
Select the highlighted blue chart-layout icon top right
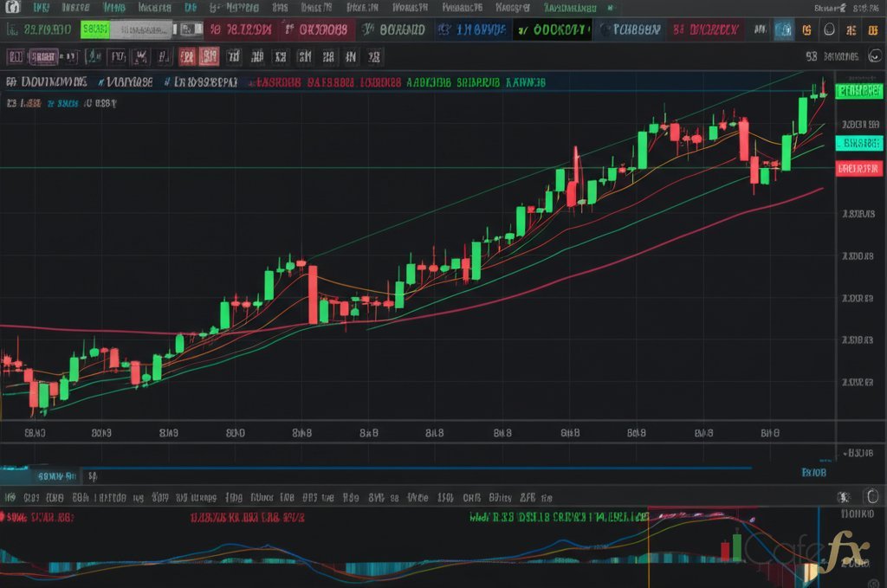783,29
